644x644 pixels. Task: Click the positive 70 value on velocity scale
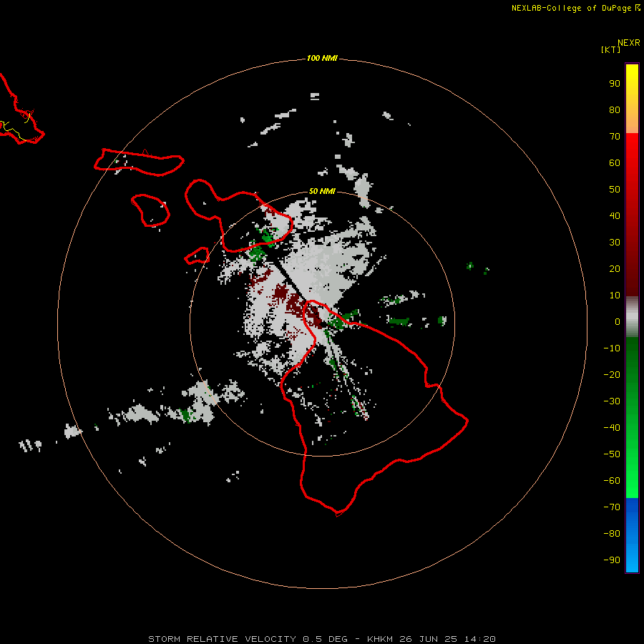tap(615, 137)
